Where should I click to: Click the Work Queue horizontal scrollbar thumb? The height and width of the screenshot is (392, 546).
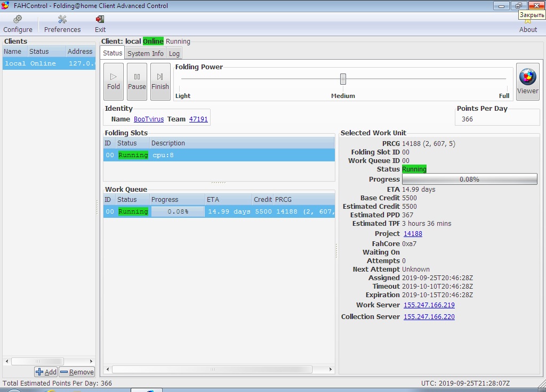click(212, 370)
